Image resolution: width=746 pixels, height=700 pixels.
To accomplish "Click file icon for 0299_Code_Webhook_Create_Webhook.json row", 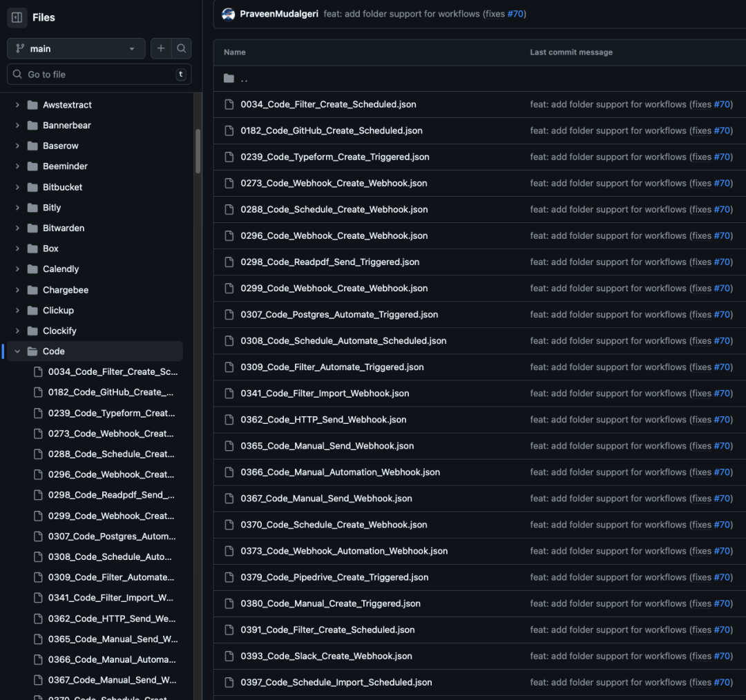I will click(229, 288).
